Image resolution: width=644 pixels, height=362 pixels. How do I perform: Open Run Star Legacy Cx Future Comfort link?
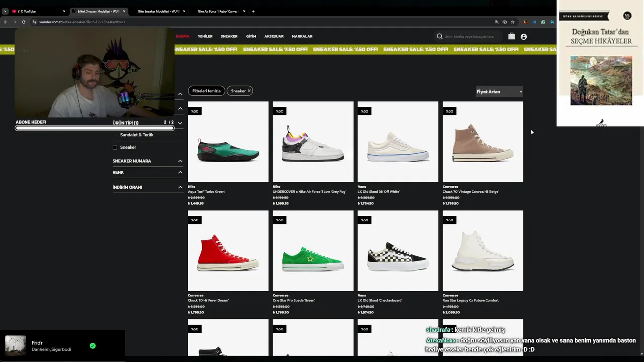tap(470, 301)
